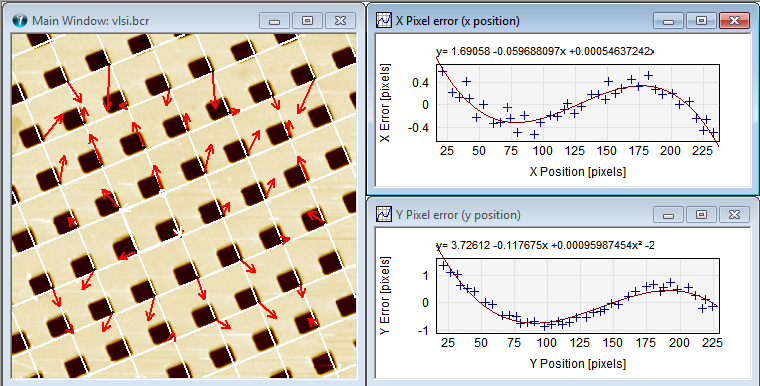Click the 'Y Error [pixels]' vertical axis label

[x=385, y=296]
